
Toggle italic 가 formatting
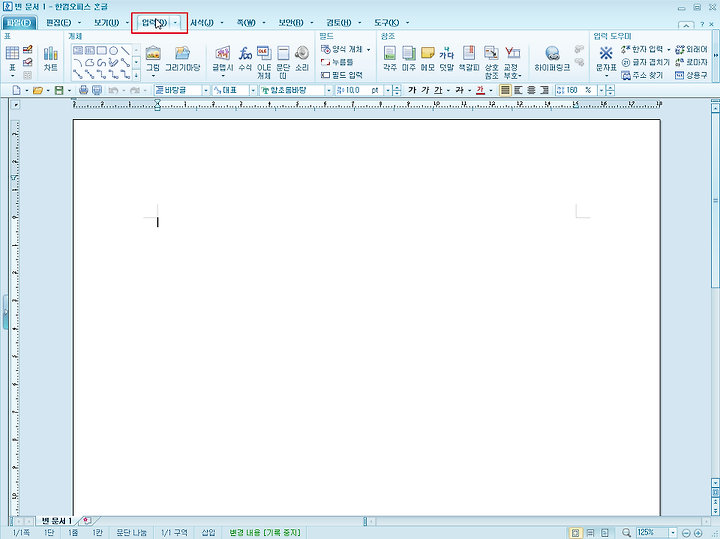[425, 90]
